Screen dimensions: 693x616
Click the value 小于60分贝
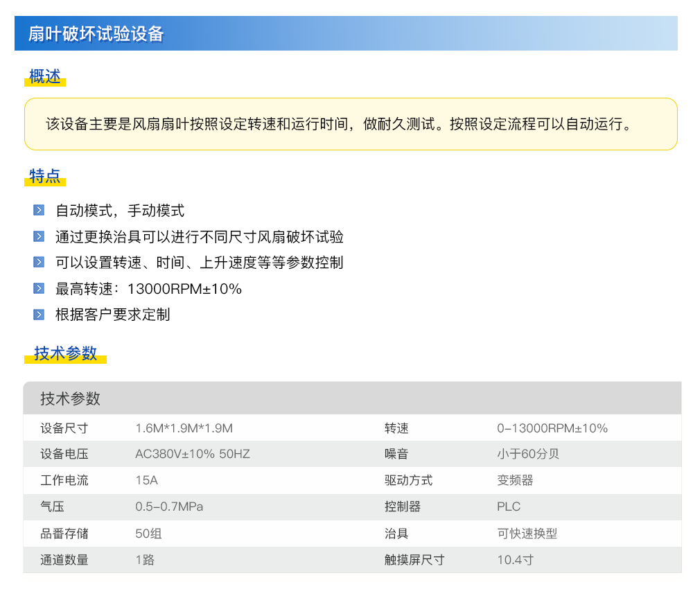[x=527, y=454]
